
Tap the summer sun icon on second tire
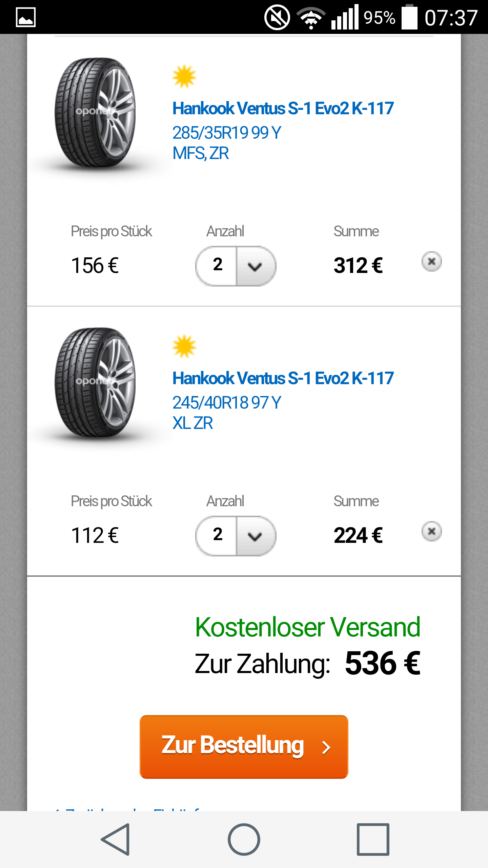pos(184,346)
